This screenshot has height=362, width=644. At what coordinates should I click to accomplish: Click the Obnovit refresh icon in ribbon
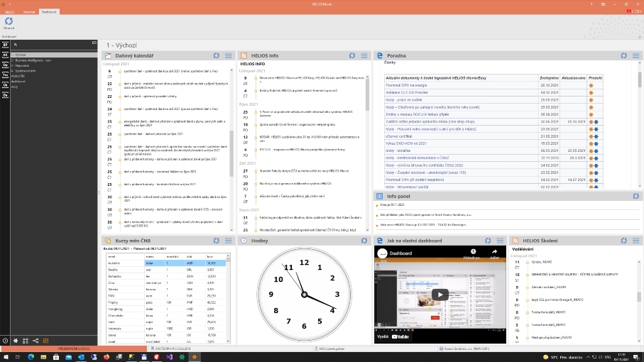point(9,23)
